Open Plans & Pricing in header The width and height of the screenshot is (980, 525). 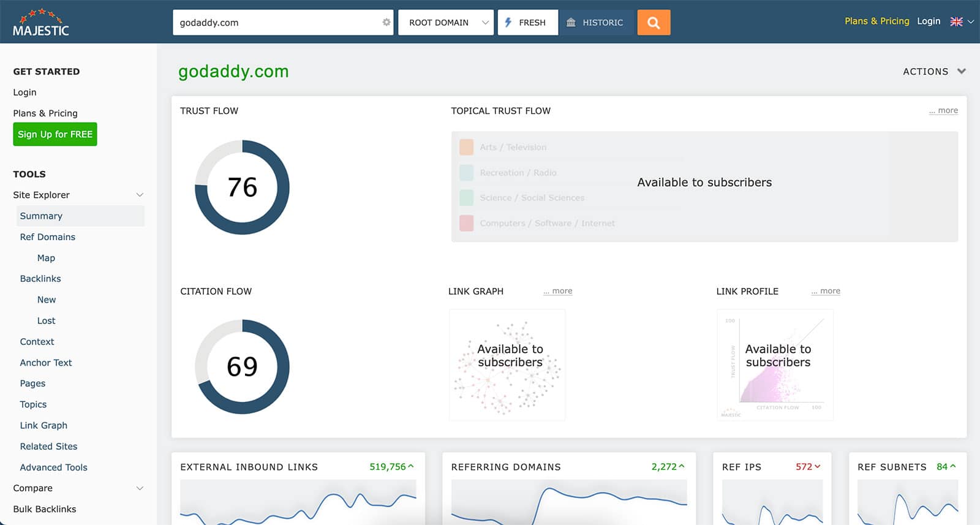tap(876, 21)
